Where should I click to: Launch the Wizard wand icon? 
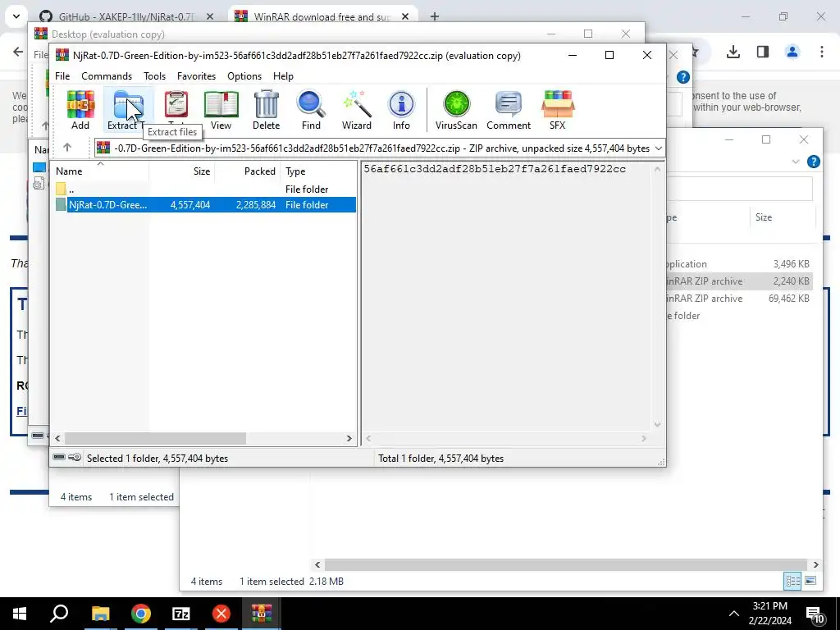[357, 110]
